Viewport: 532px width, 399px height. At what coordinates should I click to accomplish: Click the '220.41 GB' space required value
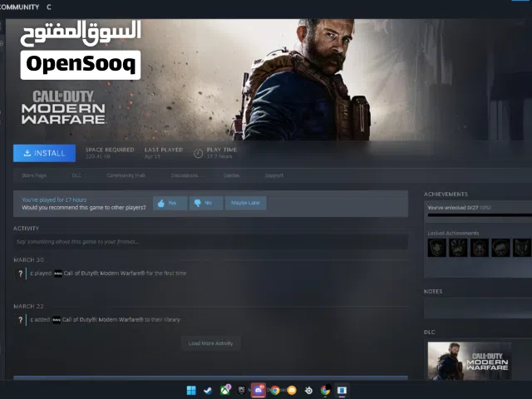coord(98,156)
